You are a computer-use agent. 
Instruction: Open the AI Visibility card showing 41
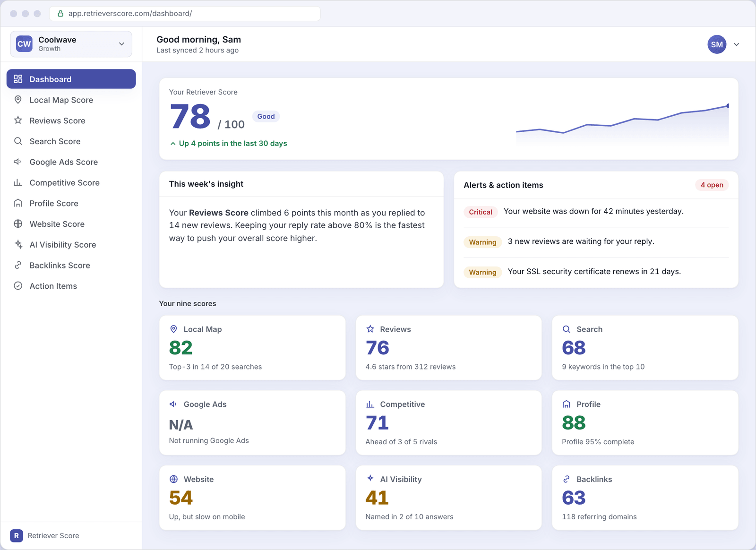pos(448,498)
